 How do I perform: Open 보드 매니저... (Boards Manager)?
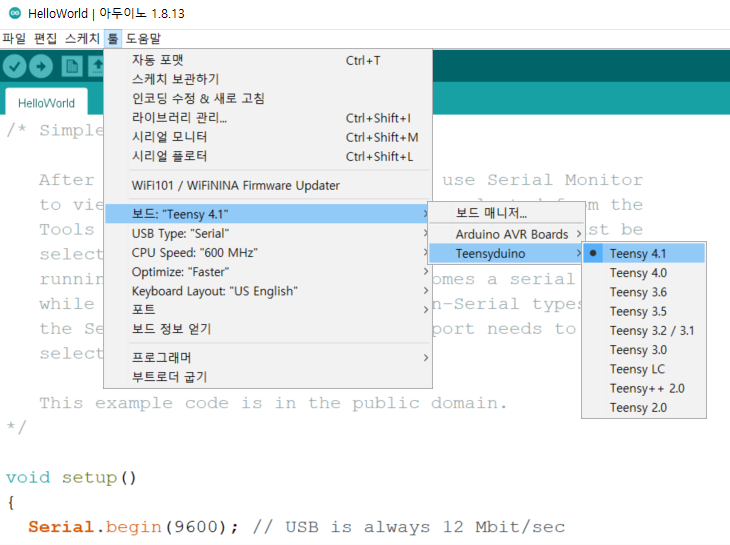tap(506, 213)
